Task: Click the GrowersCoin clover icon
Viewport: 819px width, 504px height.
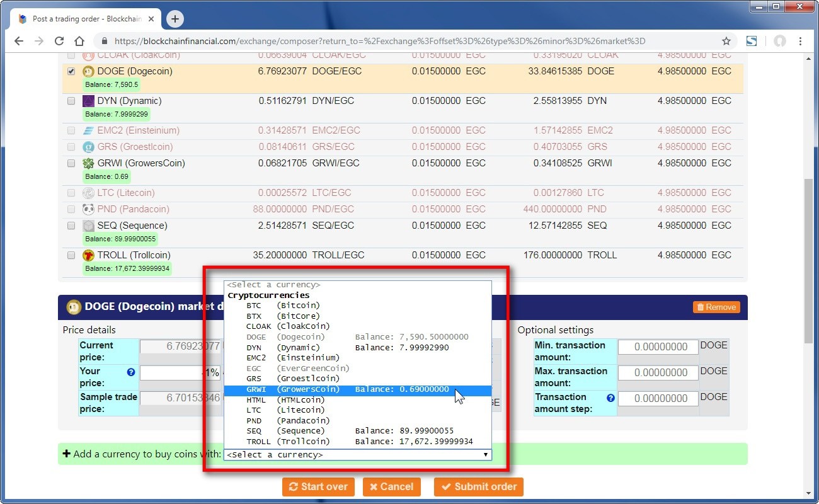Action: click(x=89, y=163)
